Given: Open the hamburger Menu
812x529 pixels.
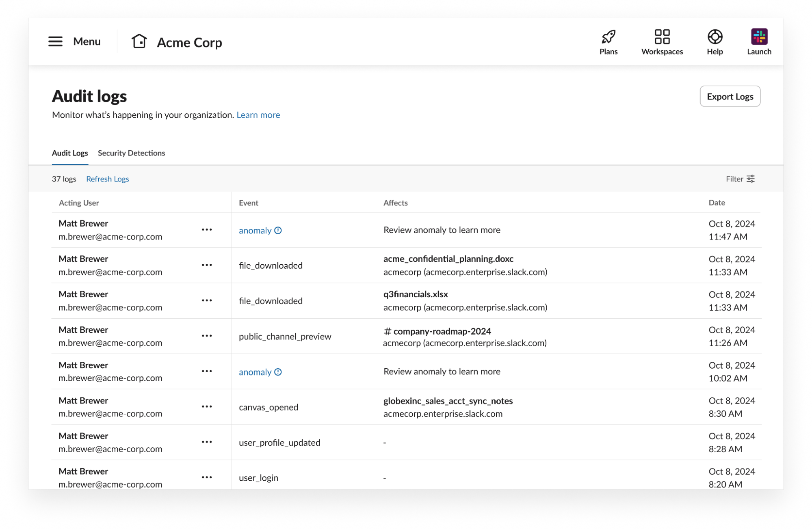Looking at the screenshot, I should [55, 41].
